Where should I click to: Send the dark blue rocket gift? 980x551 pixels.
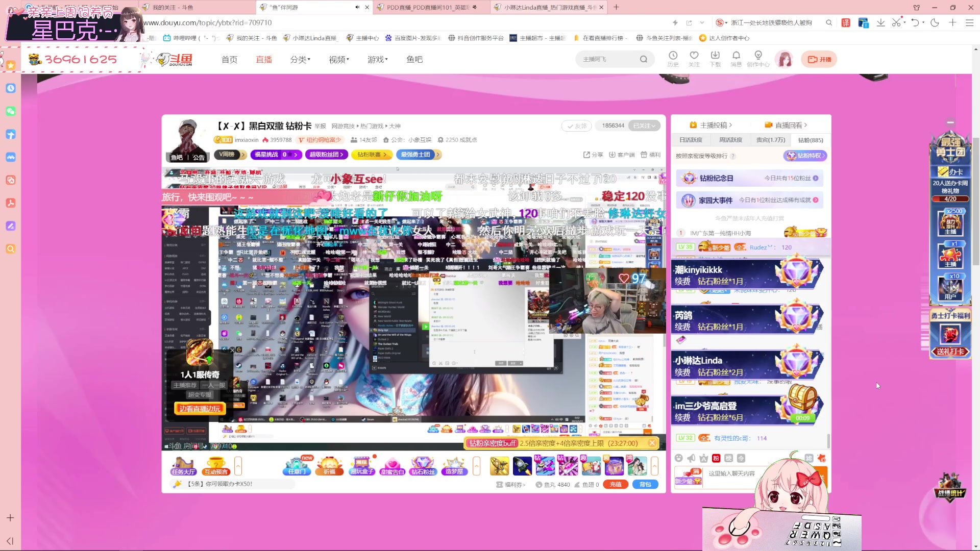coord(522,466)
